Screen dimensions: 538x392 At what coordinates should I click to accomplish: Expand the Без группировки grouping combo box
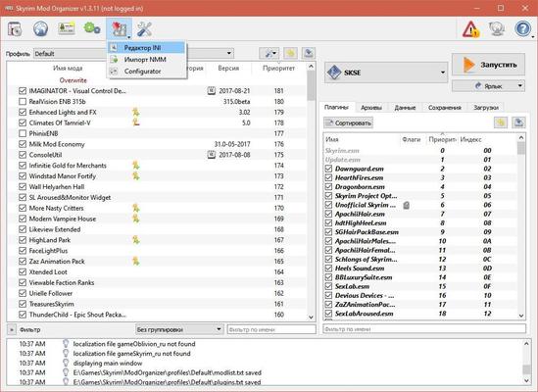[x=179, y=329]
